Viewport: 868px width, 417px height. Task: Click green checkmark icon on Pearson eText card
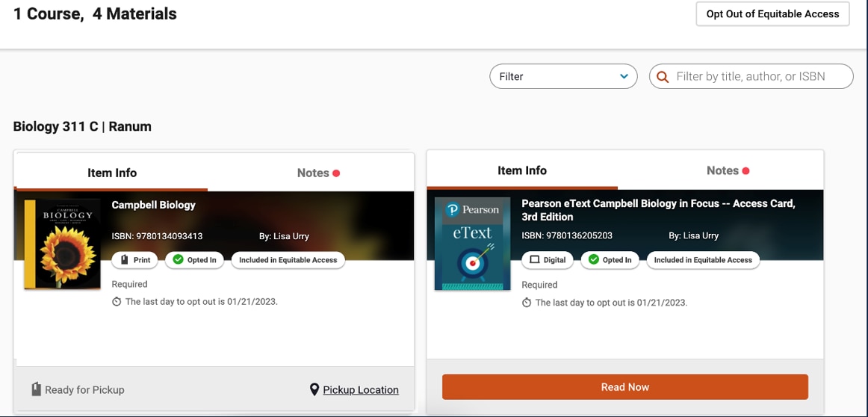pyautogui.click(x=593, y=260)
